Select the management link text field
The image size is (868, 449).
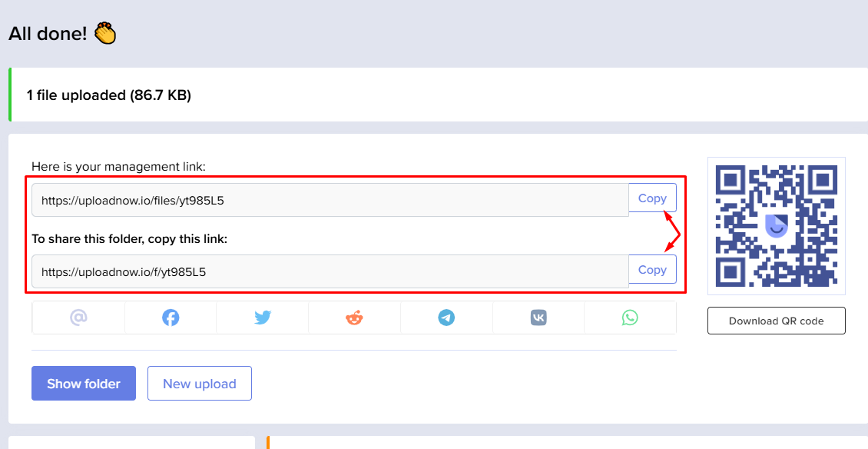point(330,198)
